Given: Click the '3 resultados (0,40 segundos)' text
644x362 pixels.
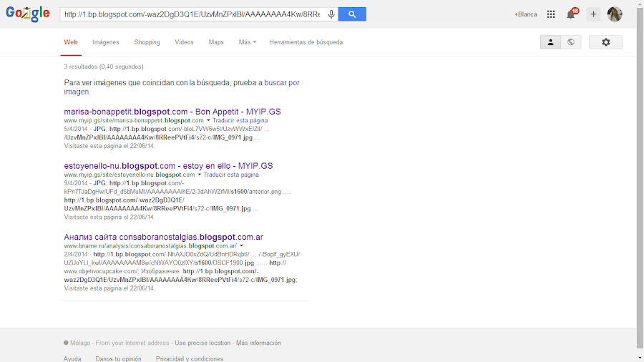Looking at the screenshot, I should click(104, 67).
